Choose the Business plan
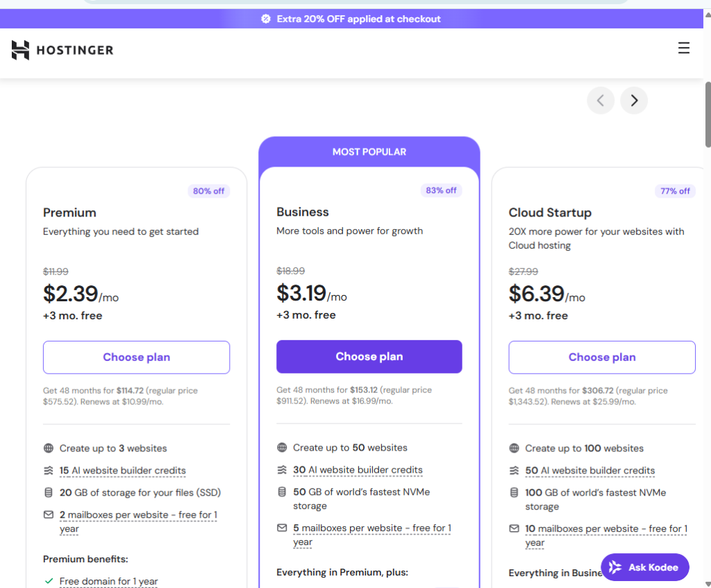 (x=369, y=357)
